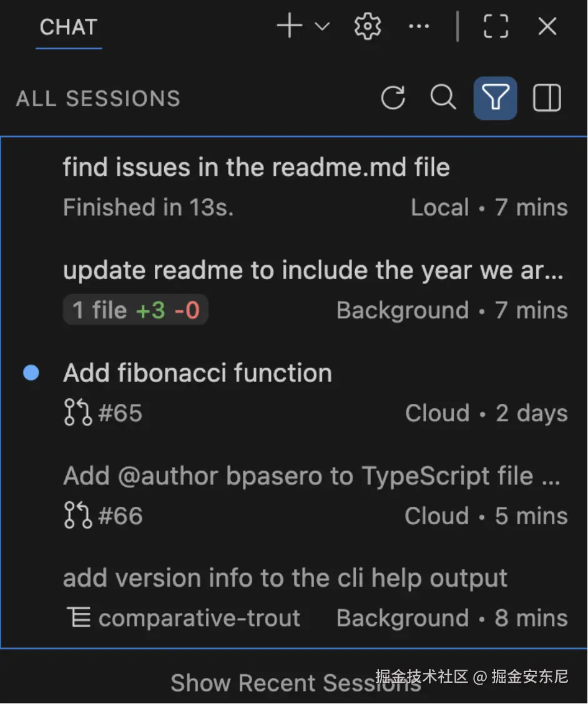
Task: Click the pull request #65 icon
Action: pos(78,413)
